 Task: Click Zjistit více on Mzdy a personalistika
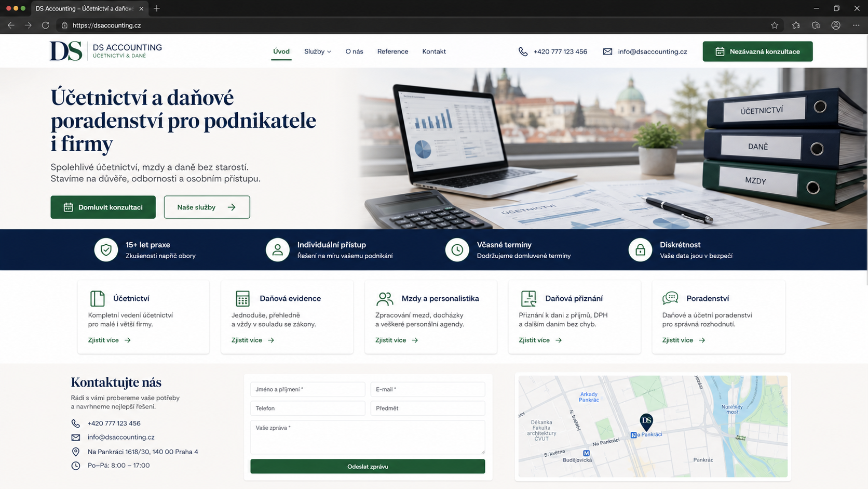pyautogui.click(x=396, y=340)
